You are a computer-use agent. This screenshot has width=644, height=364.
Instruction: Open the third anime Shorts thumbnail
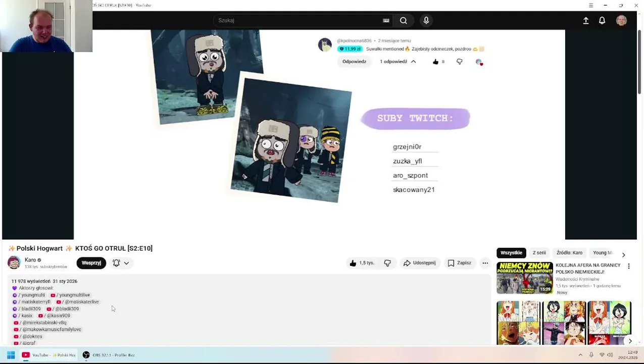pos(609,323)
